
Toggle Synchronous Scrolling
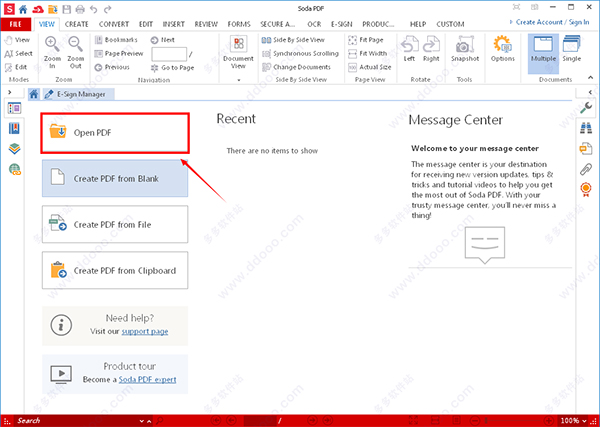point(300,54)
